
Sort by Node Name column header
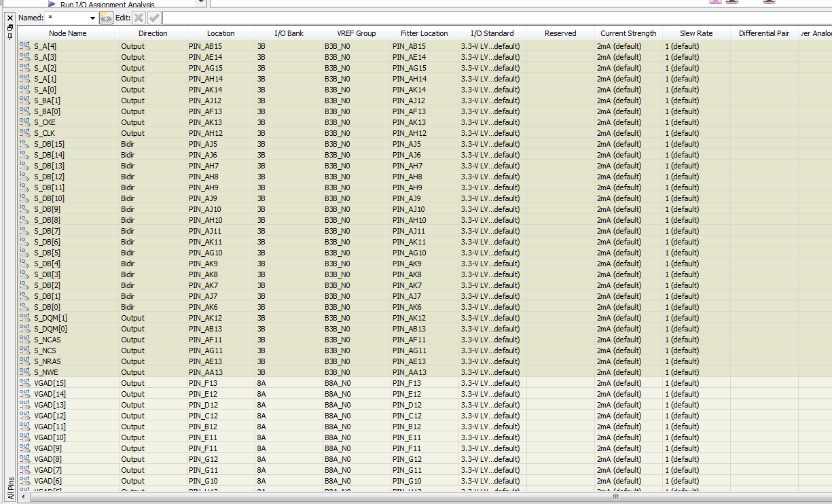point(68,33)
